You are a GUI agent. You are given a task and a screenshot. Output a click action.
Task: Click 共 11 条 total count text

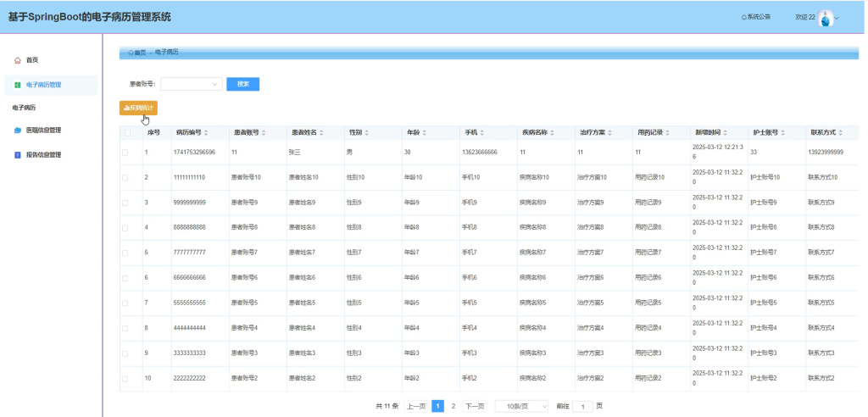click(x=387, y=407)
